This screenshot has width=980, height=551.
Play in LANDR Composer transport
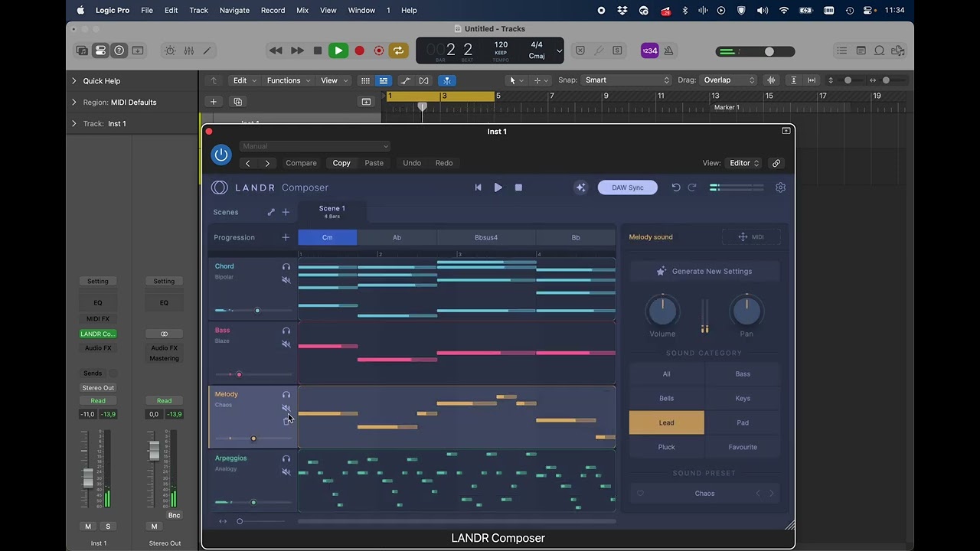pos(498,187)
